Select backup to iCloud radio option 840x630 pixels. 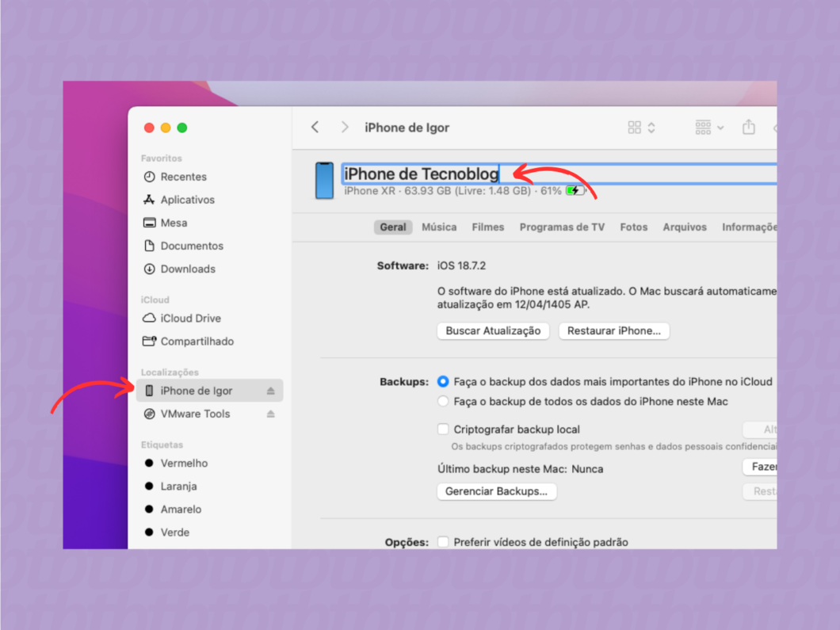443,381
